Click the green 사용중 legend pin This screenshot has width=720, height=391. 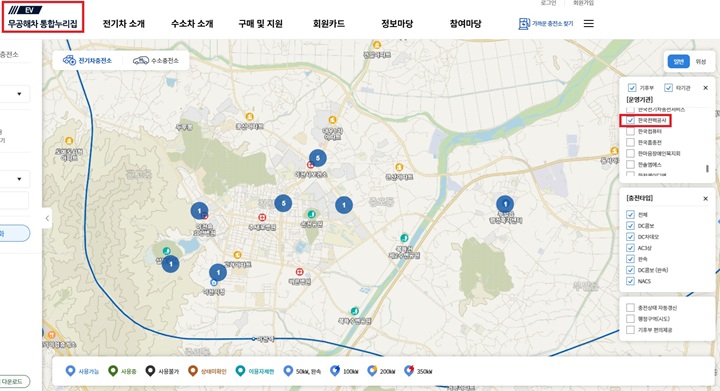(x=112, y=371)
